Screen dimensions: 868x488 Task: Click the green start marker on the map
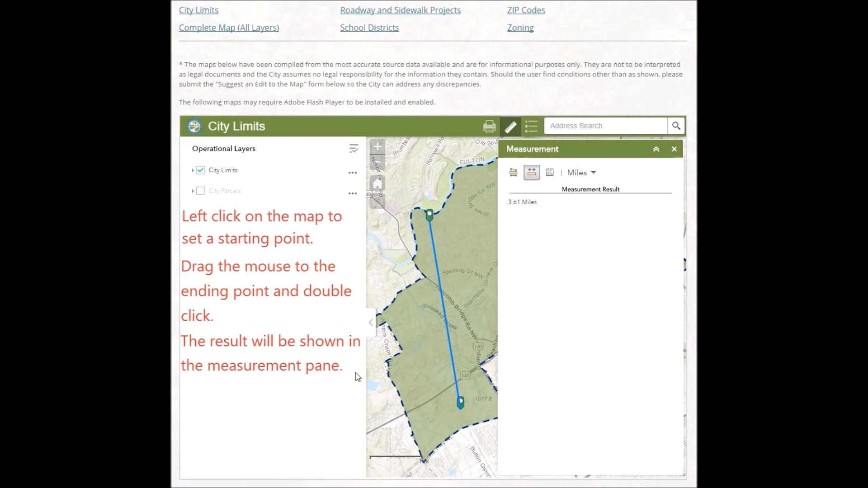[429, 215]
